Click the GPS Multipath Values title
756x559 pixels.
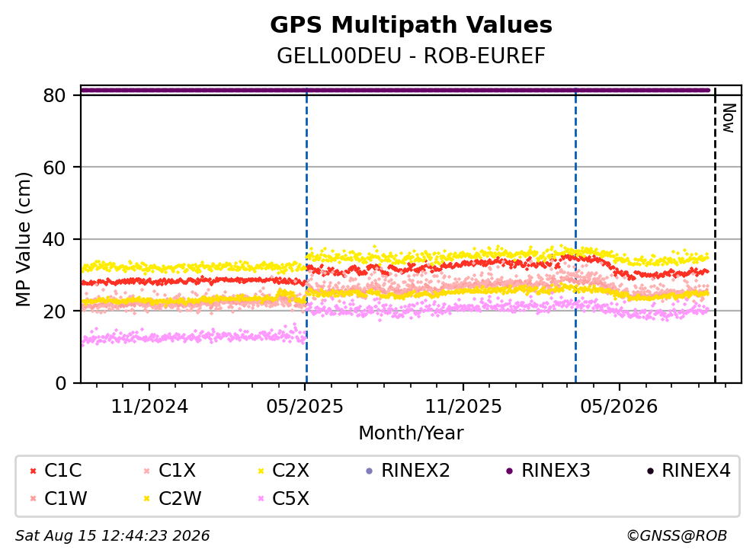(411, 25)
